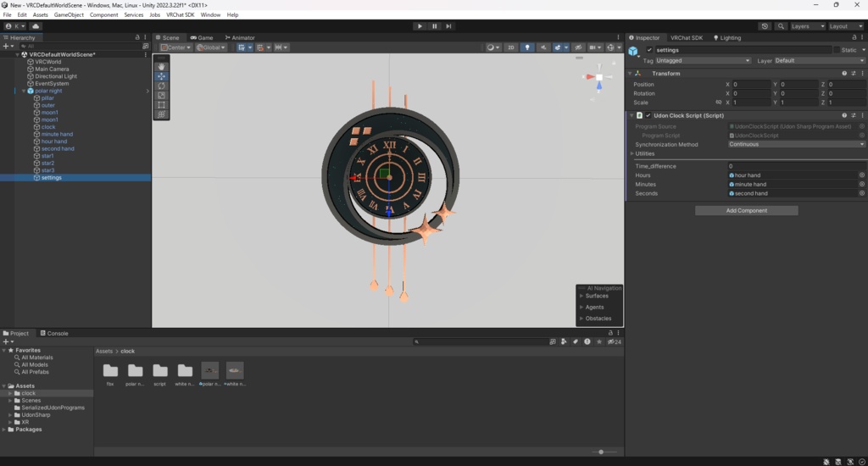Toggle 2D scene view mode
The width and height of the screenshot is (868, 466).
[511, 47]
